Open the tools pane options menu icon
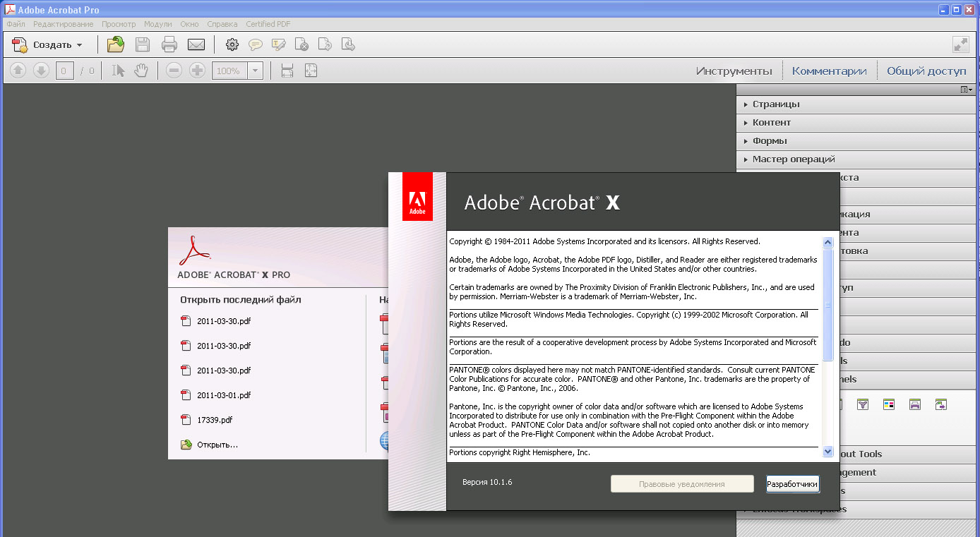980x537 pixels. click(966, 90)
